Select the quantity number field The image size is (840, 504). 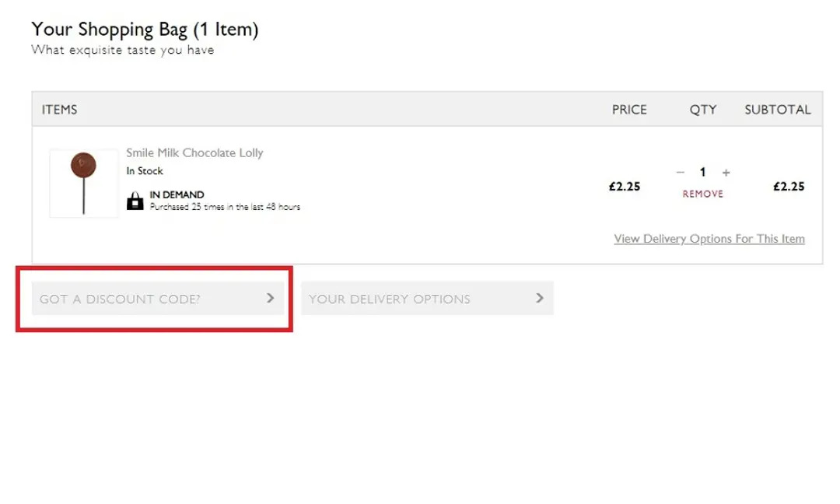point(702,172)
